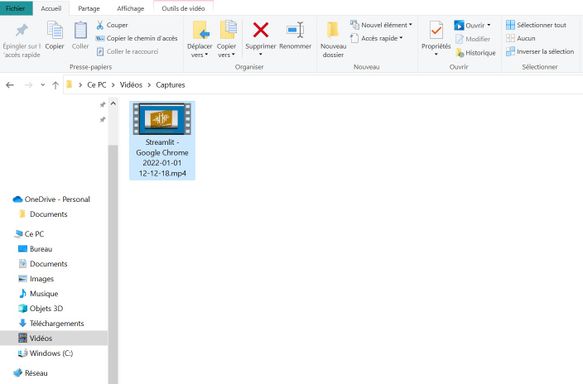Click the Back navigation arrow

(10, 85)
